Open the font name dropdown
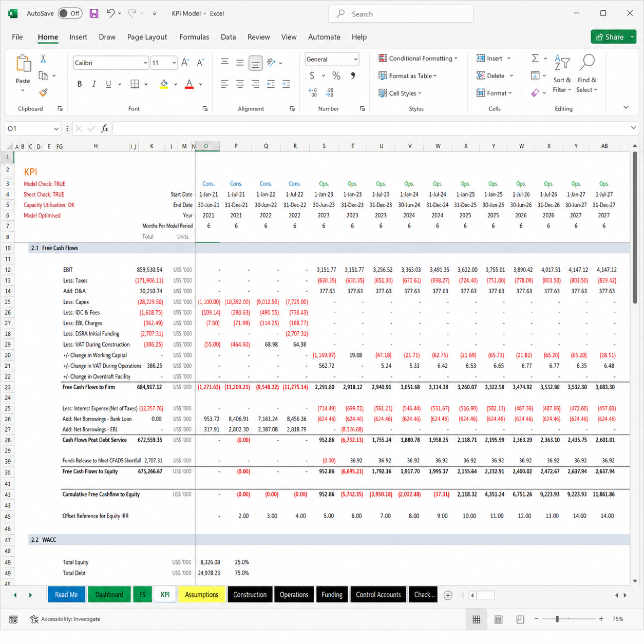 (x=145, y=63)
